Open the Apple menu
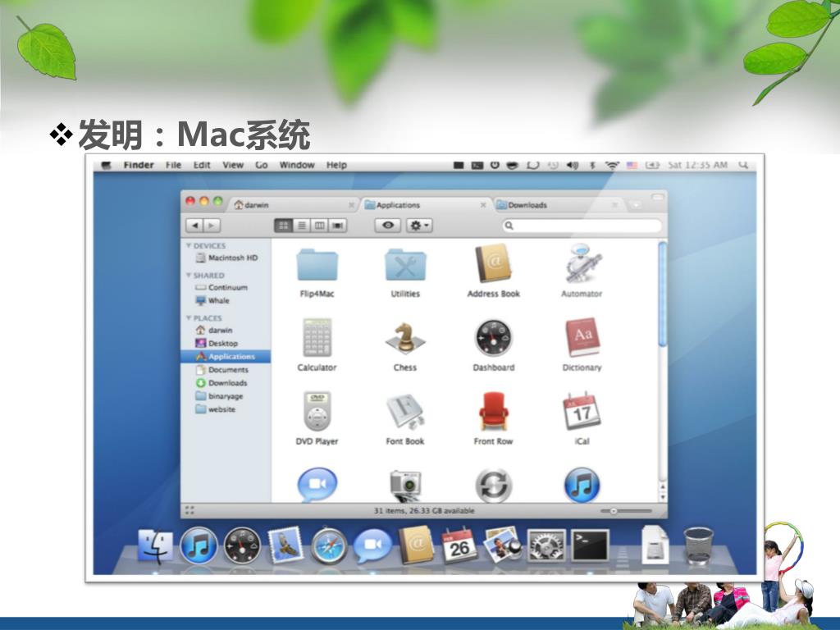The image size is (840, 630). 106,165
